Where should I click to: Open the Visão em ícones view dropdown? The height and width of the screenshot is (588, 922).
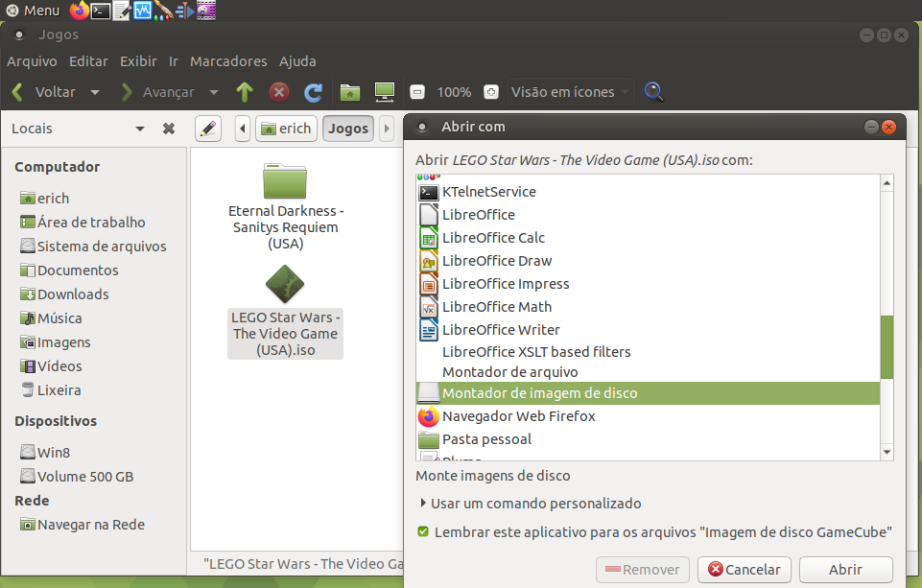570,92
